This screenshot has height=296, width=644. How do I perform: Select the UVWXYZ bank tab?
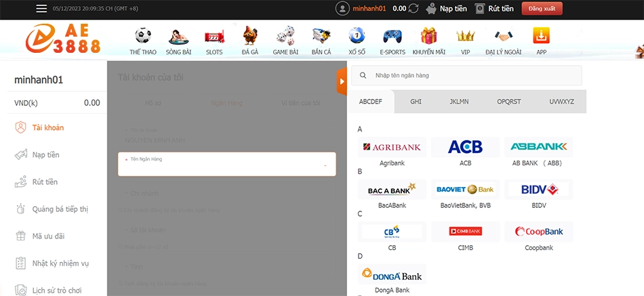coord(561,102)
